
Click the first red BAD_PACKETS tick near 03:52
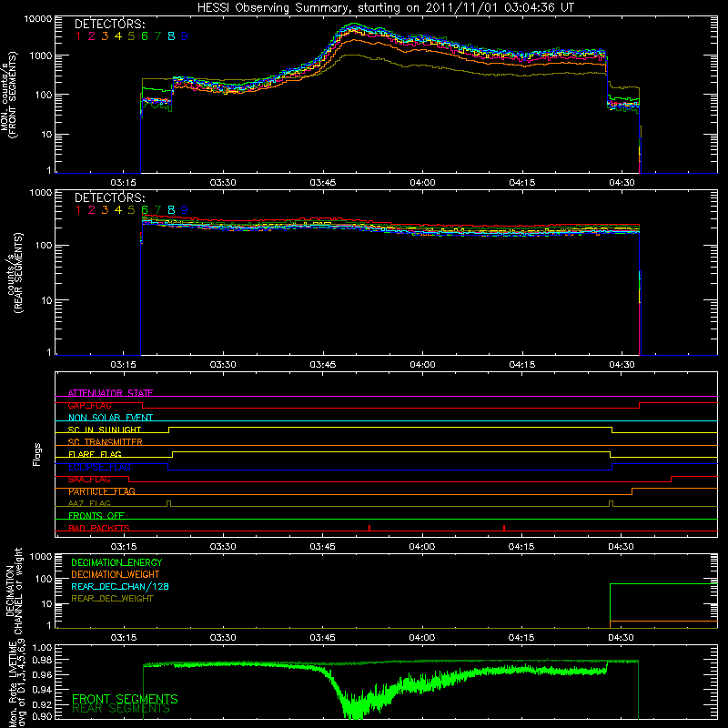click(x=369, y=528)
